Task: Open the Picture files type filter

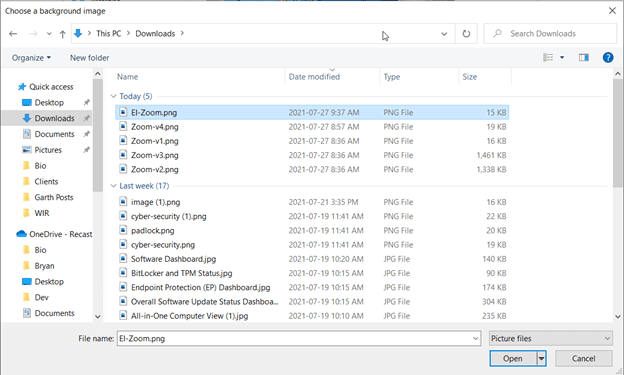Action: 550,338
